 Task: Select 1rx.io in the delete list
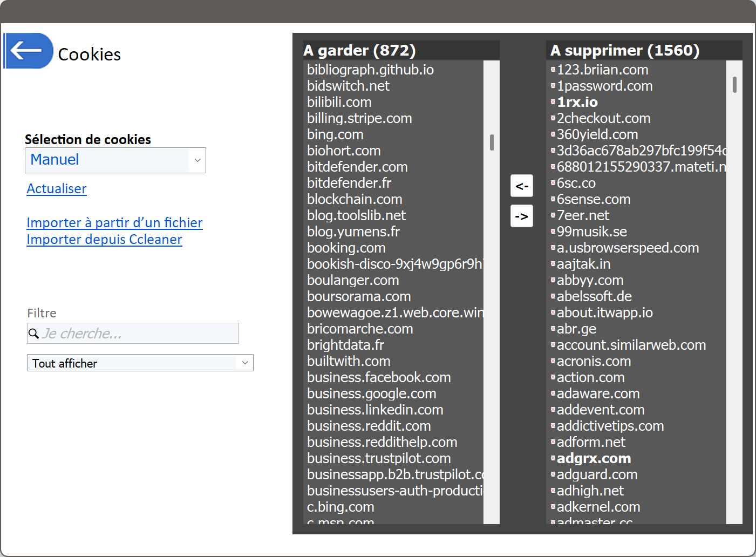coord(577,102)
